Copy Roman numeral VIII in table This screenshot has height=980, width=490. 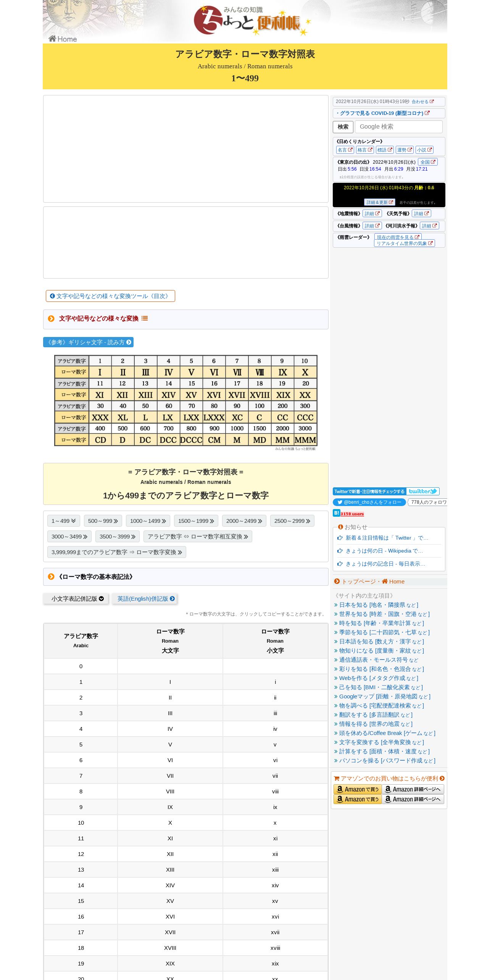pyautogui.click(x=170, y=791)
